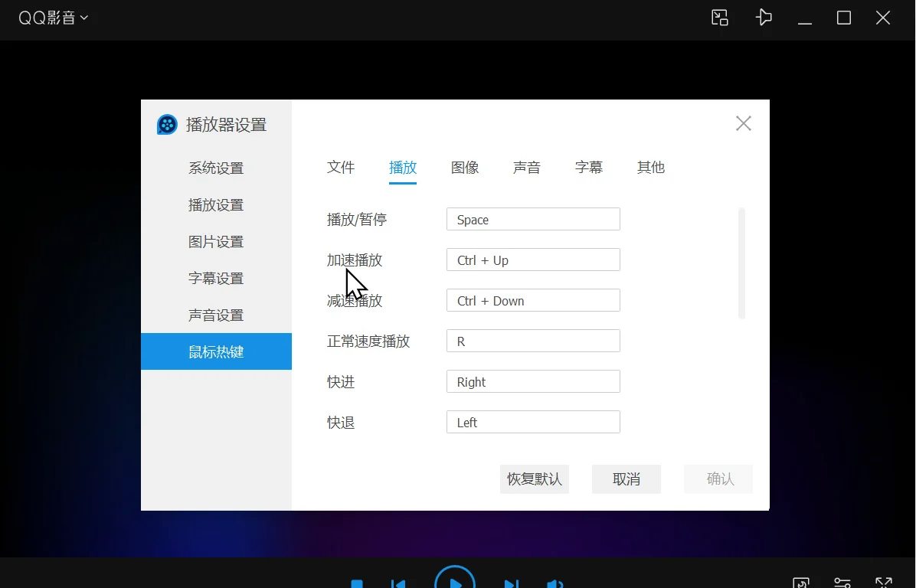
Task: Edit the 快退 hotkey field Left
Action: click(x=533, y=422)
